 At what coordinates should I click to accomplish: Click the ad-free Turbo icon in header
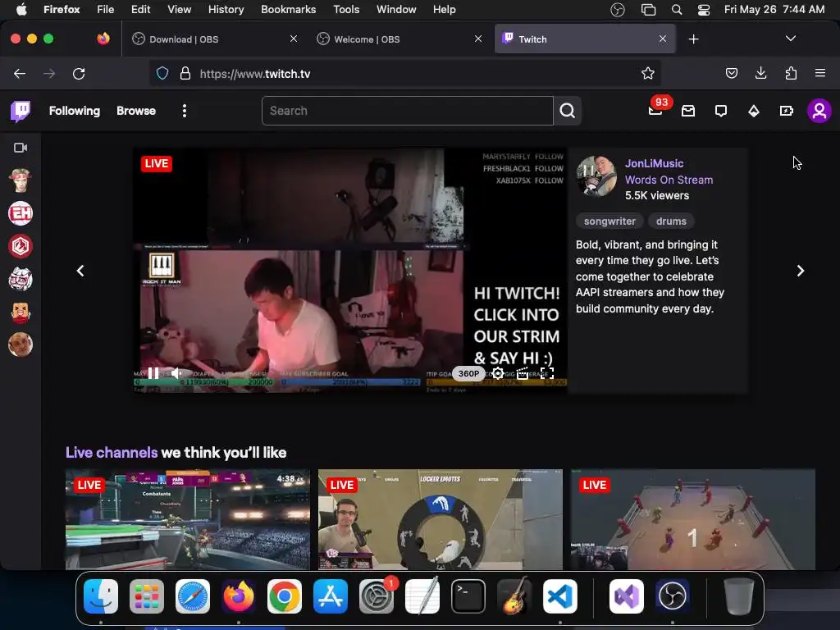(787, 111)
